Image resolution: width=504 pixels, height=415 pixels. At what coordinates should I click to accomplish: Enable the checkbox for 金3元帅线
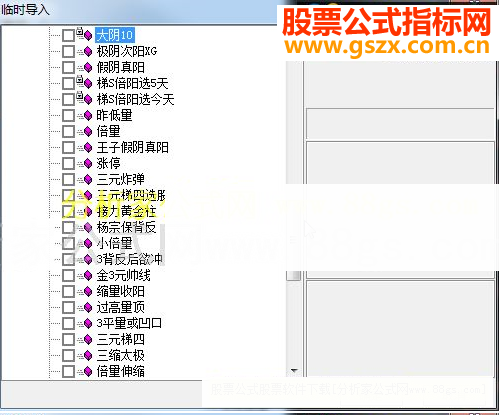[68, 275]
